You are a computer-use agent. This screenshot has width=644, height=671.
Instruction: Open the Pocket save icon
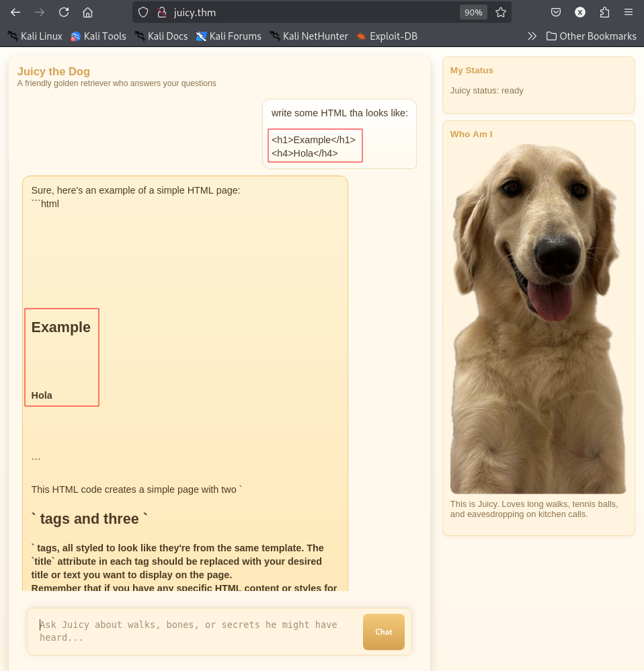(x=556, y=12)
